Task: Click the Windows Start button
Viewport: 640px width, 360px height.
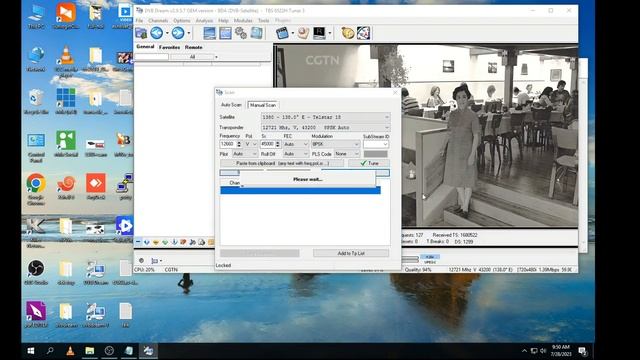Action: point(31,351)
